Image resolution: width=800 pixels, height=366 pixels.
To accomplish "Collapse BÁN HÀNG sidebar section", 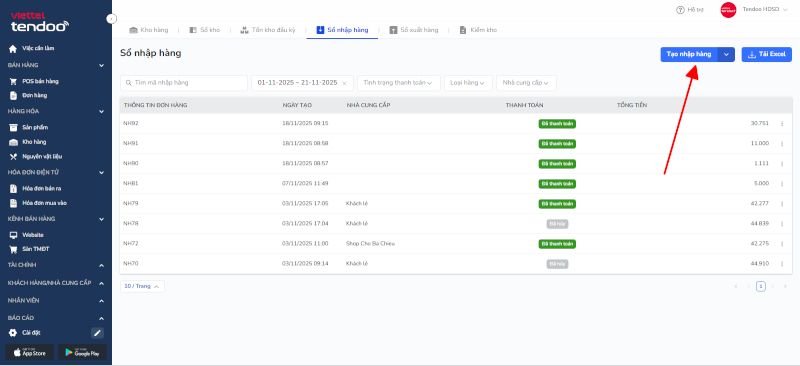I will click(102, 65).
